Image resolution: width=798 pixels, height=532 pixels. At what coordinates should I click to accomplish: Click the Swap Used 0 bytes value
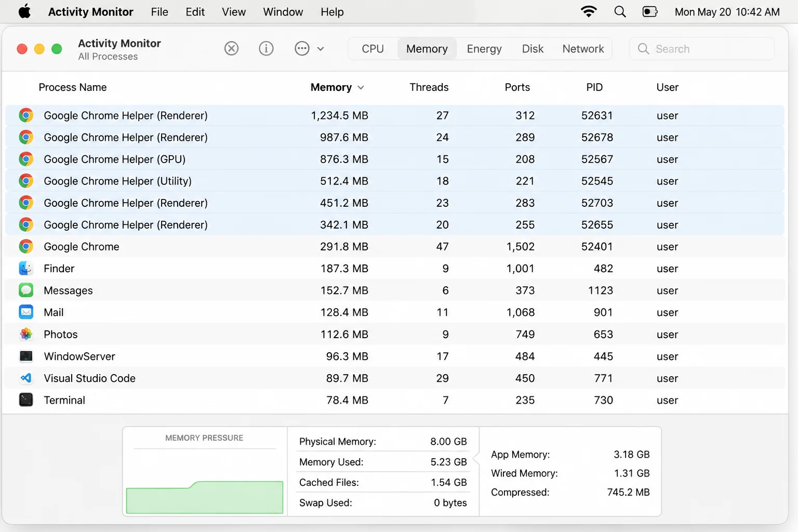click(450, 503)
